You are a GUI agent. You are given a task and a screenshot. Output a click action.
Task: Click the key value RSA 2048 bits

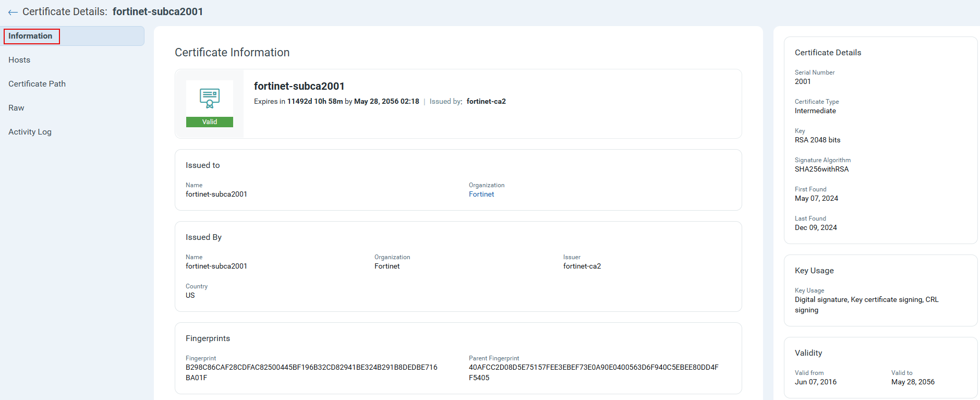click(818, 140)
